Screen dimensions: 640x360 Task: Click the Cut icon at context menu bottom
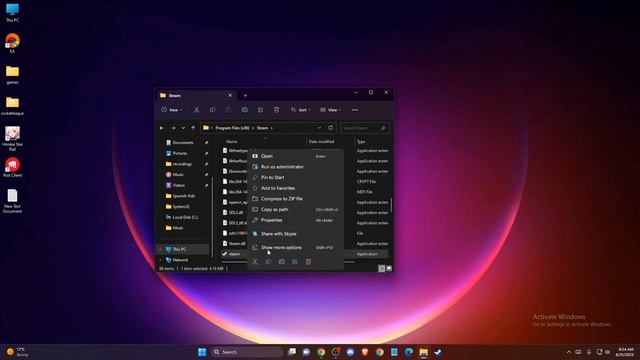point(255,262)
